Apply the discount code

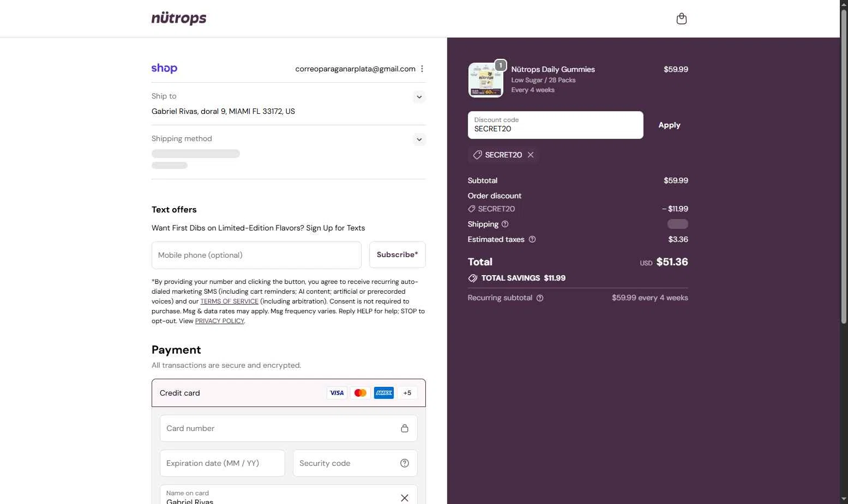pyautogui.click(x=669, y=125)
